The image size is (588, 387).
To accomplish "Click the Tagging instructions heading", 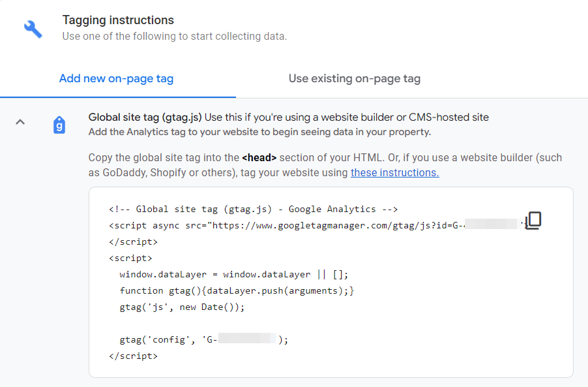I will [117, 20].
